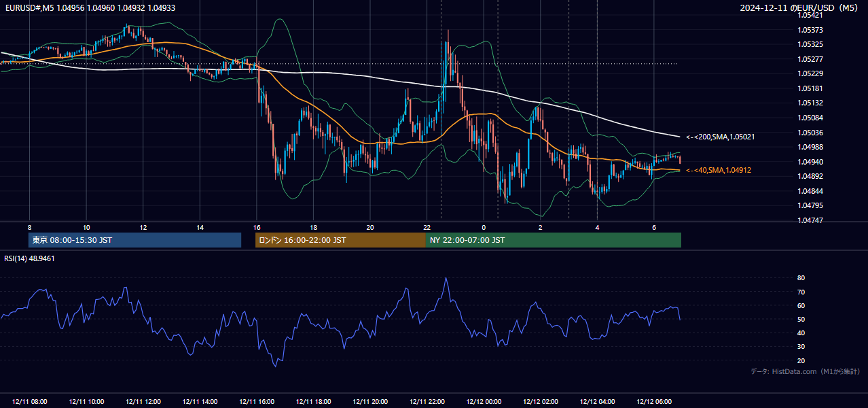Screen dimensions: 868x408
Task: Click hour tick 8 under price chart
Action: pyautogui.click(x=29, y=227)
